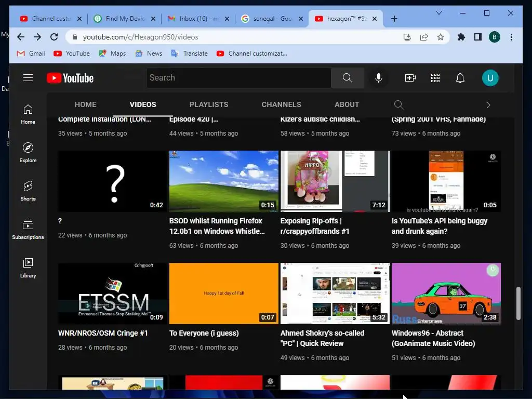
Task: Select the VIDEOS channel tab
Action: point(143,104)
